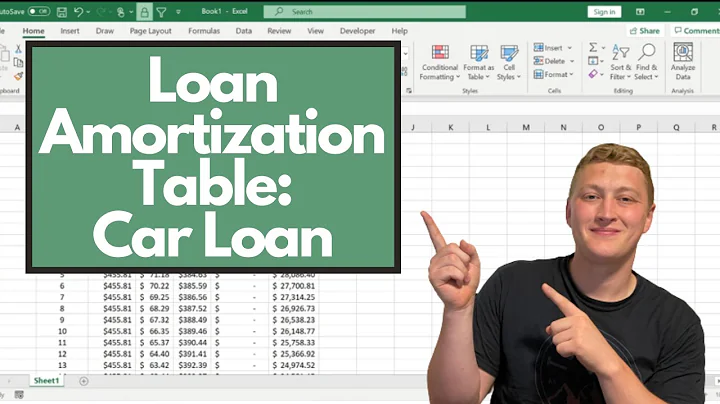Click the Delete cells button
The height and width of the screenshot is (404, 720).
[x=550, y=61]
